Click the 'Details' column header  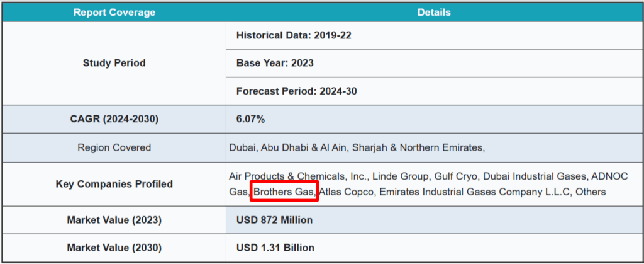pyautogui.click(x=434, y=13)
